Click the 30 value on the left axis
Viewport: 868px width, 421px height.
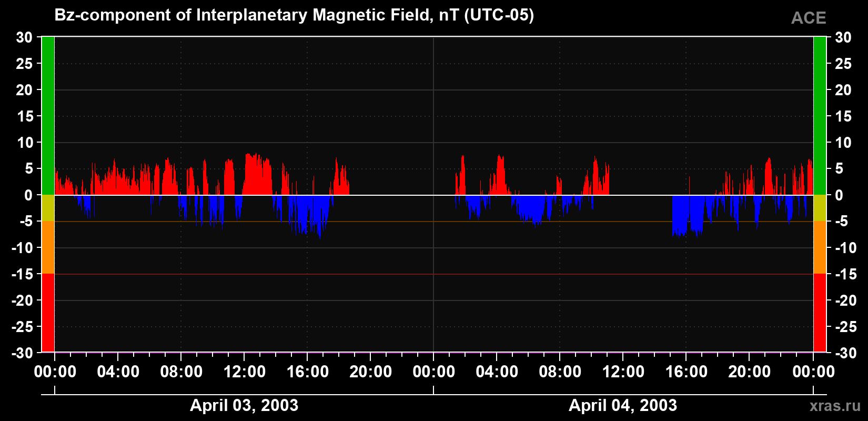24,37
